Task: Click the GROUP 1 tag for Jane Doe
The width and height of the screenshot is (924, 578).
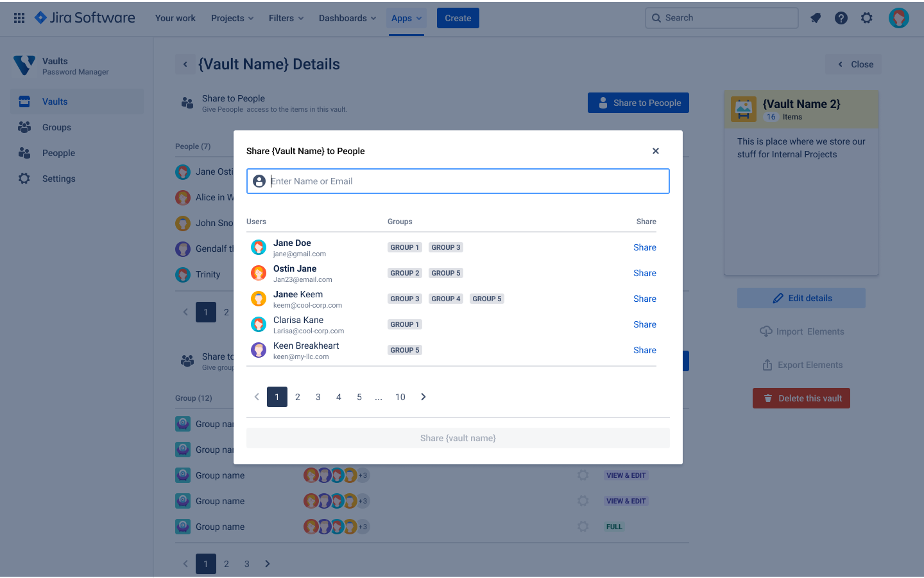Action: click(405, 247)
